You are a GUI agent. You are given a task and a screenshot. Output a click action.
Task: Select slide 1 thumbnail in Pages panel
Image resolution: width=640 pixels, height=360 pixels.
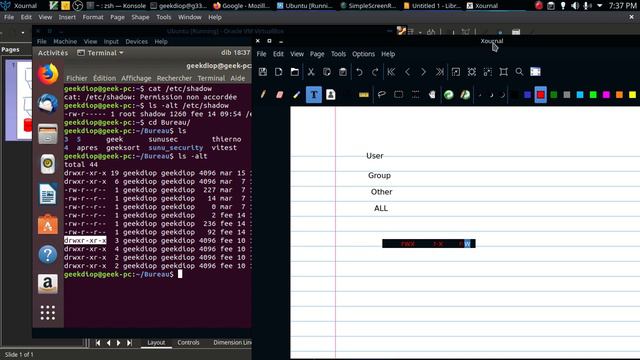pyautogui.click(x=19, y=100)
